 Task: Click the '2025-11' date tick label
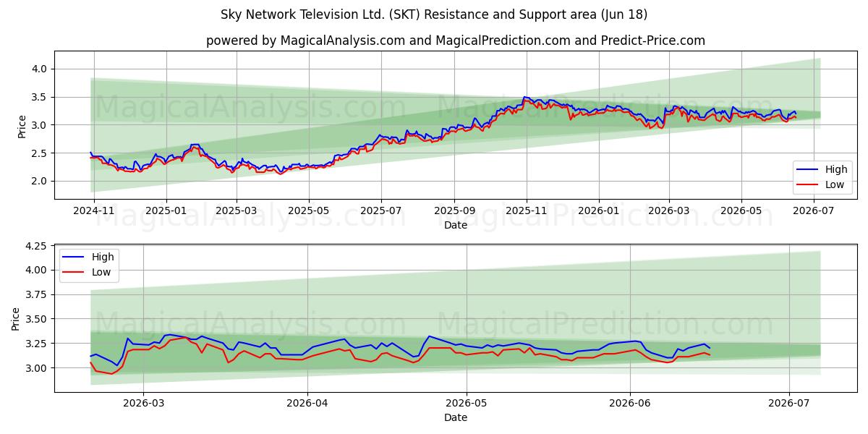pos(527,210)
